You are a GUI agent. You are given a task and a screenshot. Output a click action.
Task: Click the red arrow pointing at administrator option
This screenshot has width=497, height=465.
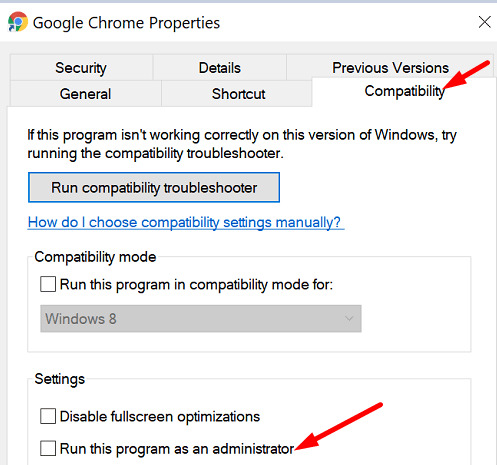click(338, 426)
